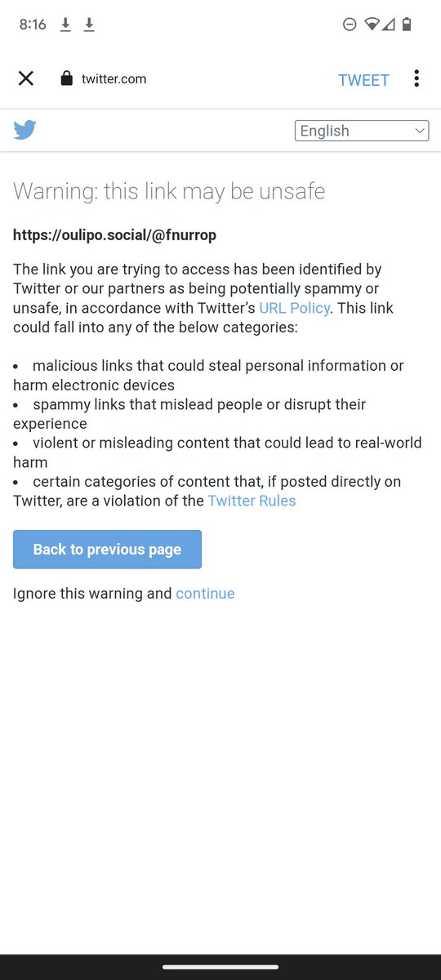Close the browser tab with X icon
The width and height of the screenshot is (441, 980).
point(26,78)
